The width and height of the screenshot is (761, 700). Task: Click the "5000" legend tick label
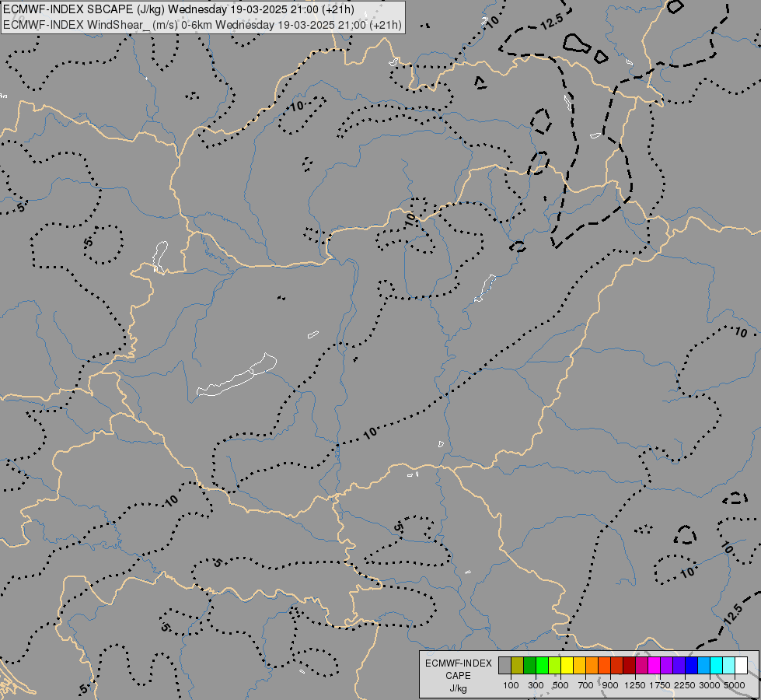point(735,685)
